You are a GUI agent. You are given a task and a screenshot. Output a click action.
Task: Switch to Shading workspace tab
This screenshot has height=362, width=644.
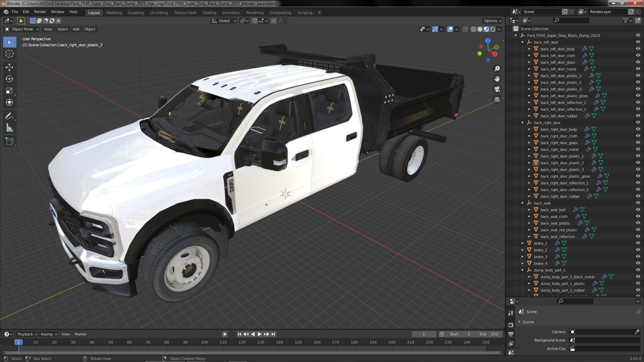pyautogui.click(x=209, y=13)
